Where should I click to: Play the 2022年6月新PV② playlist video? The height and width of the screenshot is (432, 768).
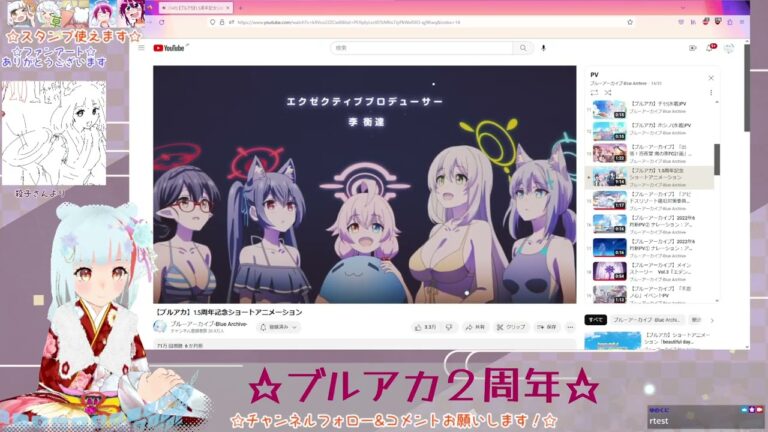pos(651,224)
